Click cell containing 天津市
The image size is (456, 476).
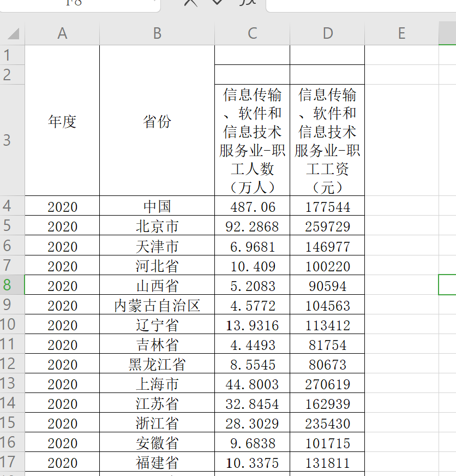[157, 245]
